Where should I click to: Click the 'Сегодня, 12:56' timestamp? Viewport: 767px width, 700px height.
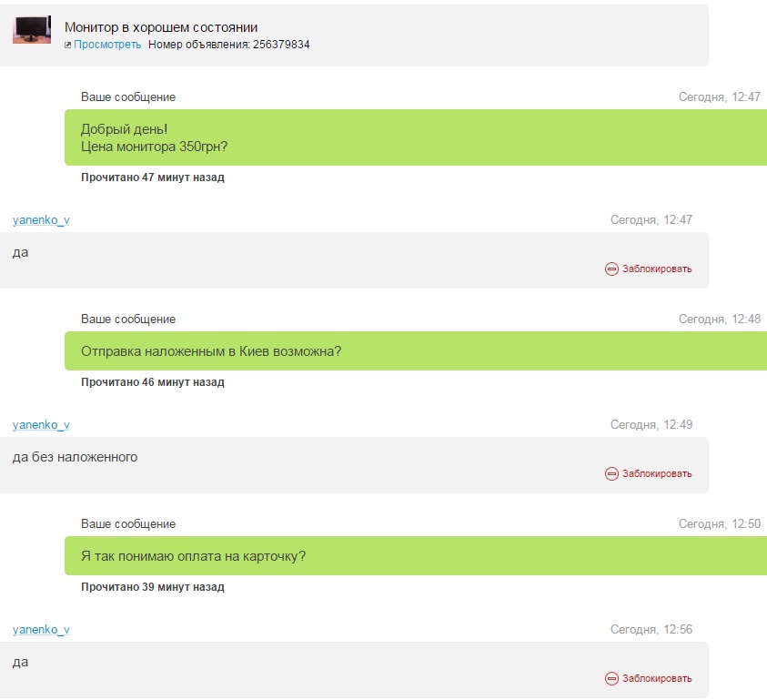click(x=651, y=630)
